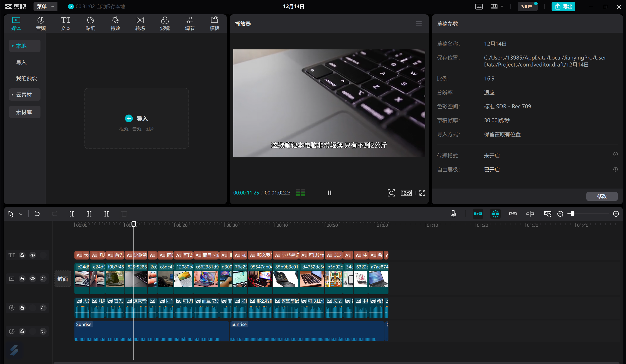Open the 16:9 ratio selector
This screenshot has height=364, width=626.
pyautogui.click(x=406, y=193)
